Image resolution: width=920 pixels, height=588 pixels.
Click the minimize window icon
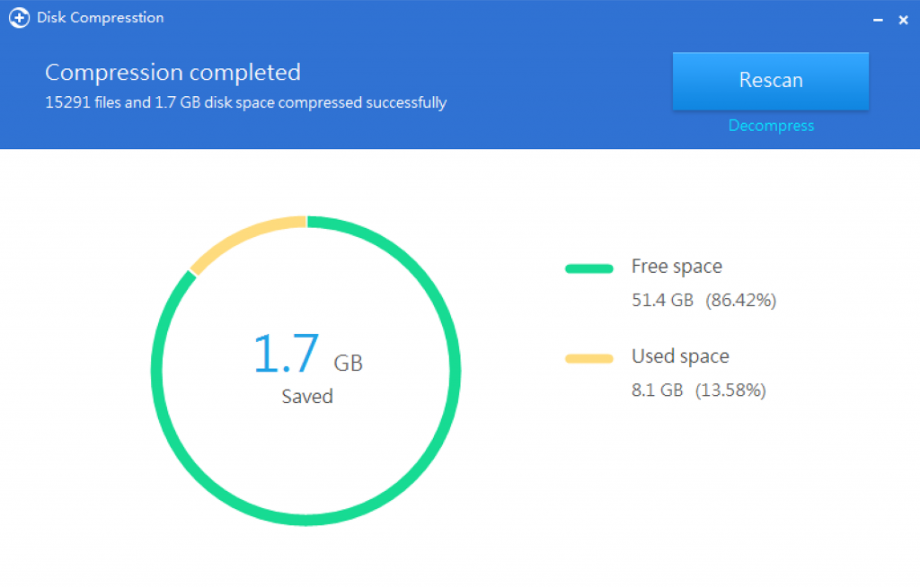[x=878, y=19]
